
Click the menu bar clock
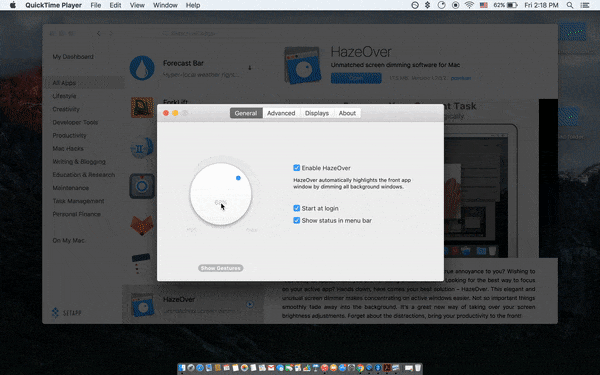541,5
